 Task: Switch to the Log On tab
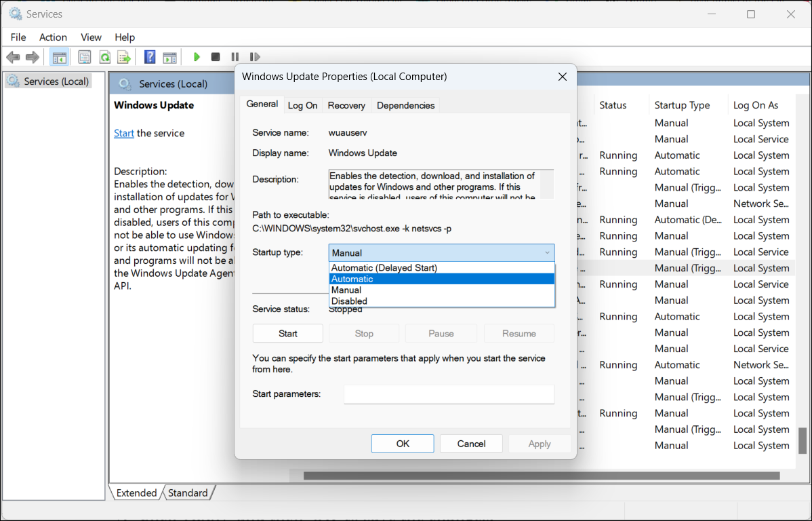[302, 105]
